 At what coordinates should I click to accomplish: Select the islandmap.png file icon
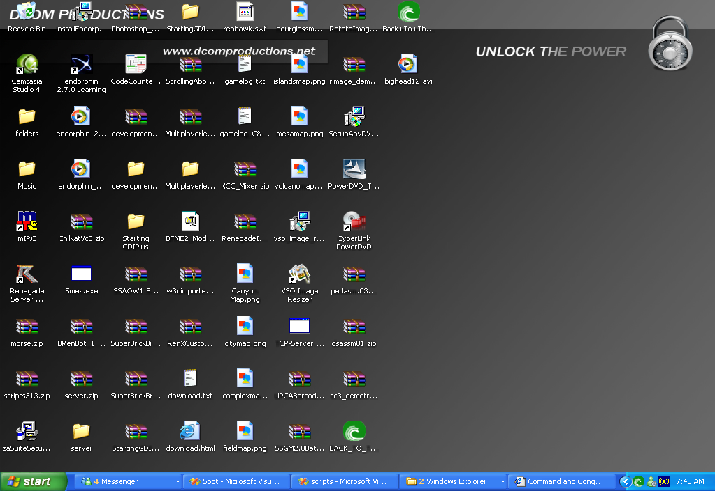point(298,65)
